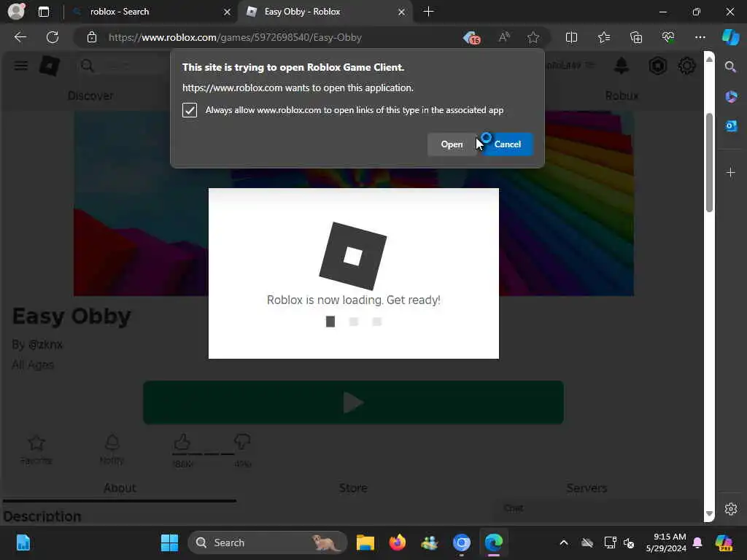Screen dimensions: 747x560
Task: Open sidebar settings gear
Action: point(730,509)
